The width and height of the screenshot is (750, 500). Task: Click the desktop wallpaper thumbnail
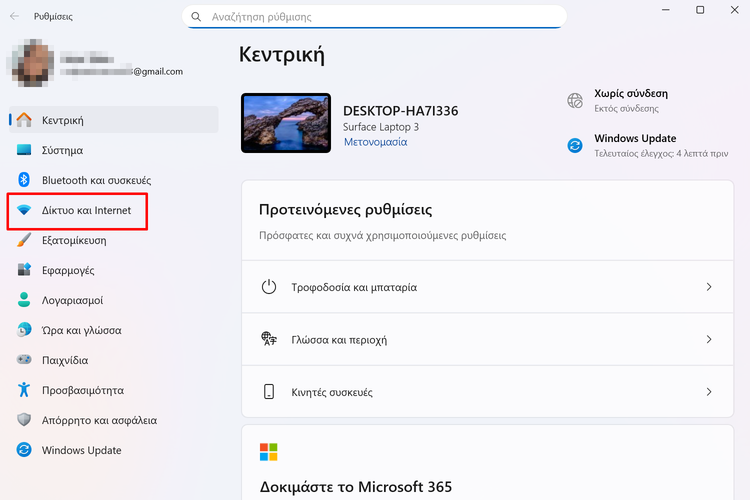pos(286,123)
